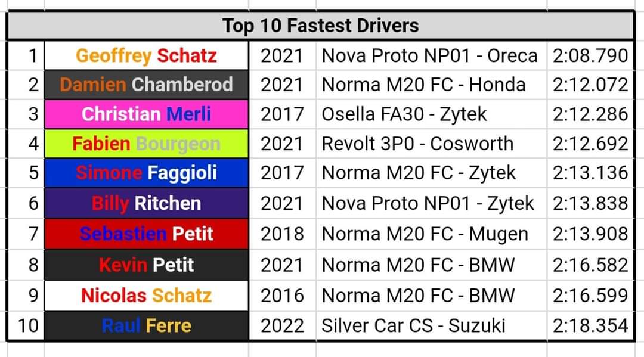This screenshot has height=357, width=644.
Task: Click the 2:08.790 lap time cell
Action: tap(590, 55)
